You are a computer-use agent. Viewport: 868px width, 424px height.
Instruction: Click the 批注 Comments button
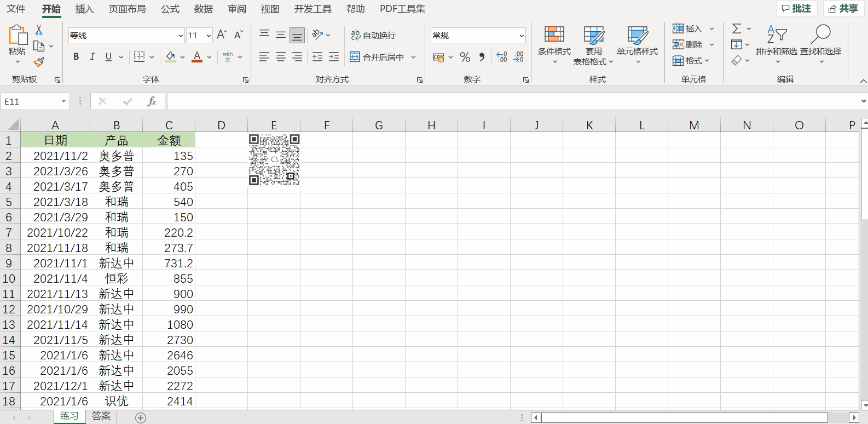(796, 9)
